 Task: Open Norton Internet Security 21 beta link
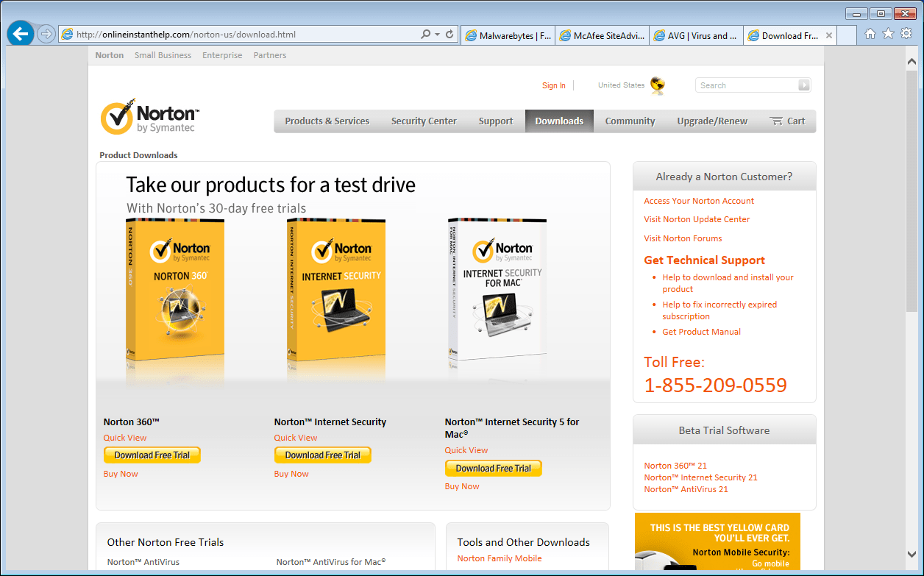[700, 477]
